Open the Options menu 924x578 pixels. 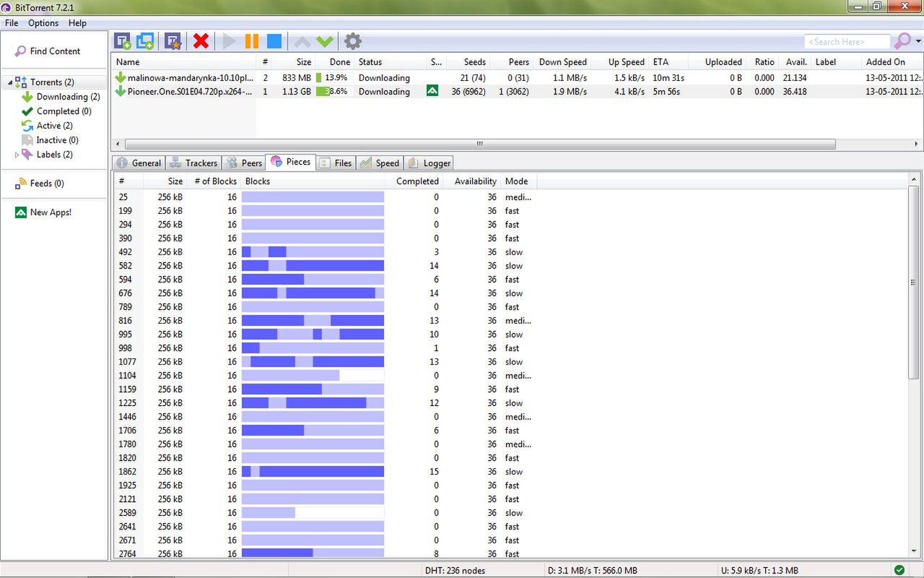pos(43,23)
